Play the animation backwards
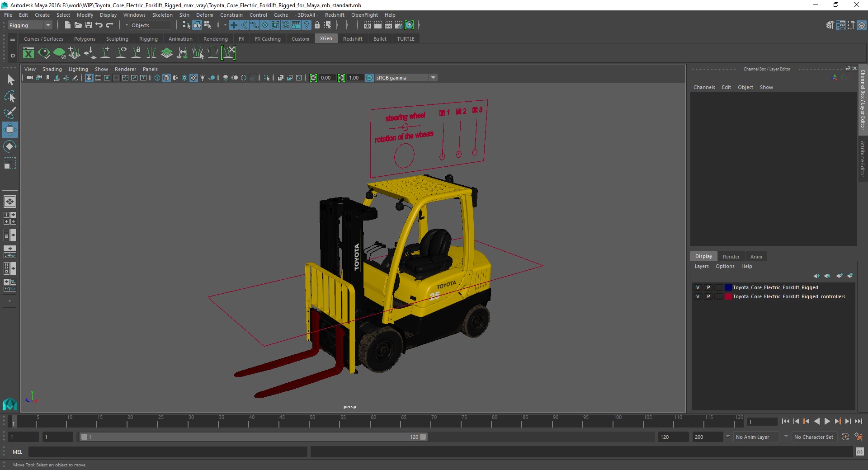This screenshot has width=868, height=470. click(816, 421)
